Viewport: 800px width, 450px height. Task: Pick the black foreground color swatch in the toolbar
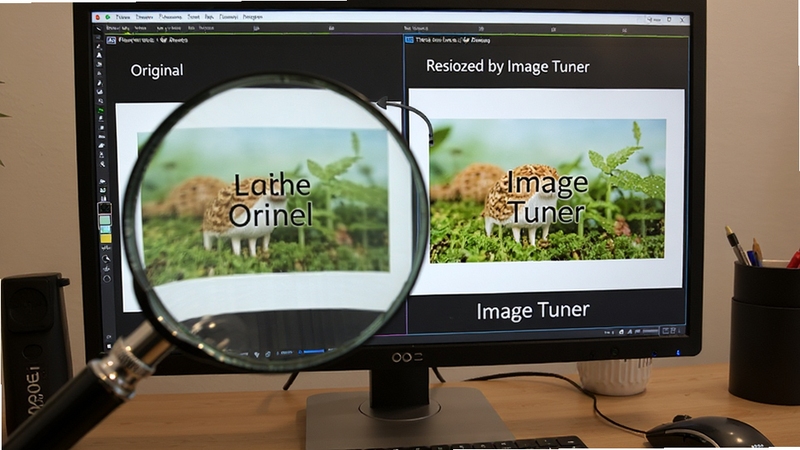105,208
